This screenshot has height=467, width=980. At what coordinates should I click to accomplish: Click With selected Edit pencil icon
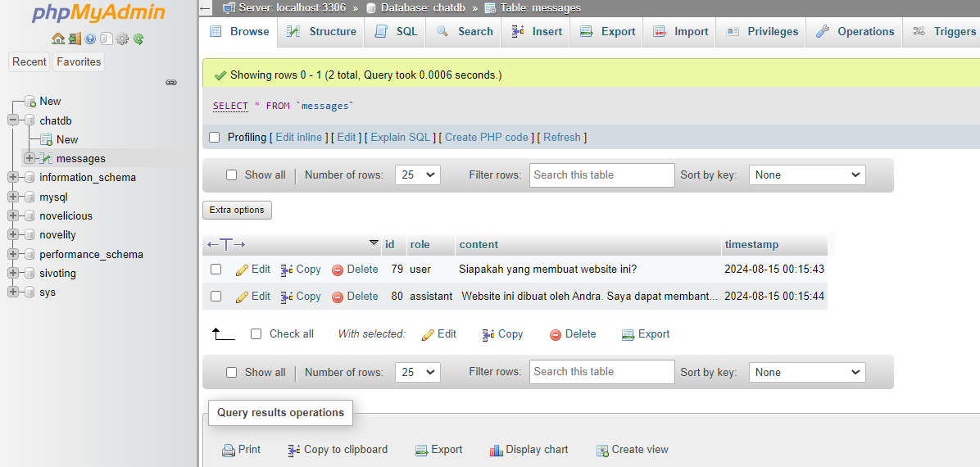click(x=428, y=334)
